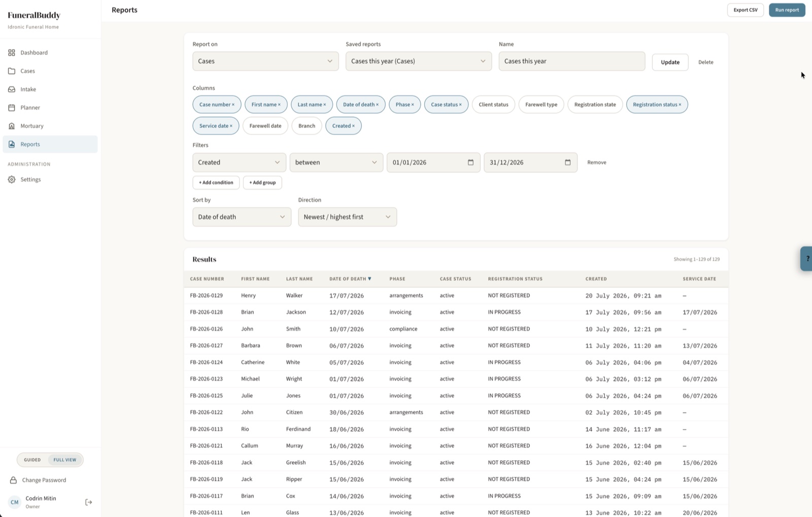Open the help question mark tab
This screenshot has height=517, width=812.
[806, 259]
